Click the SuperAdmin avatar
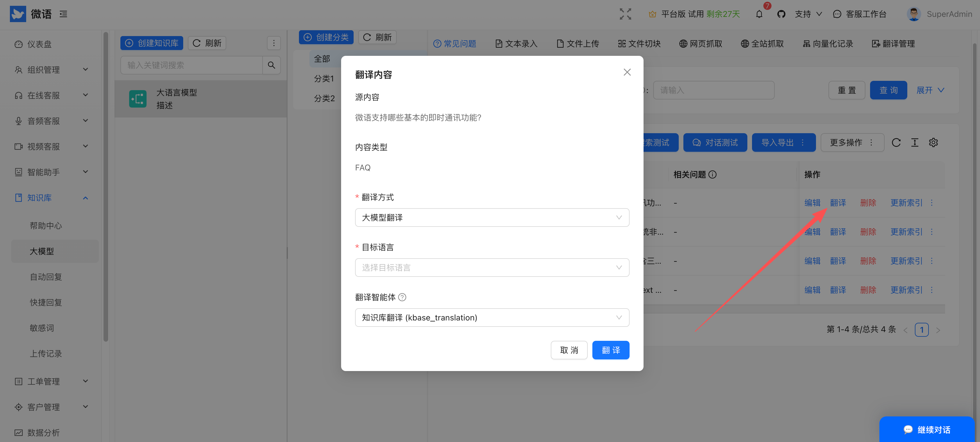980x442 pixels. tap(914, 14)
